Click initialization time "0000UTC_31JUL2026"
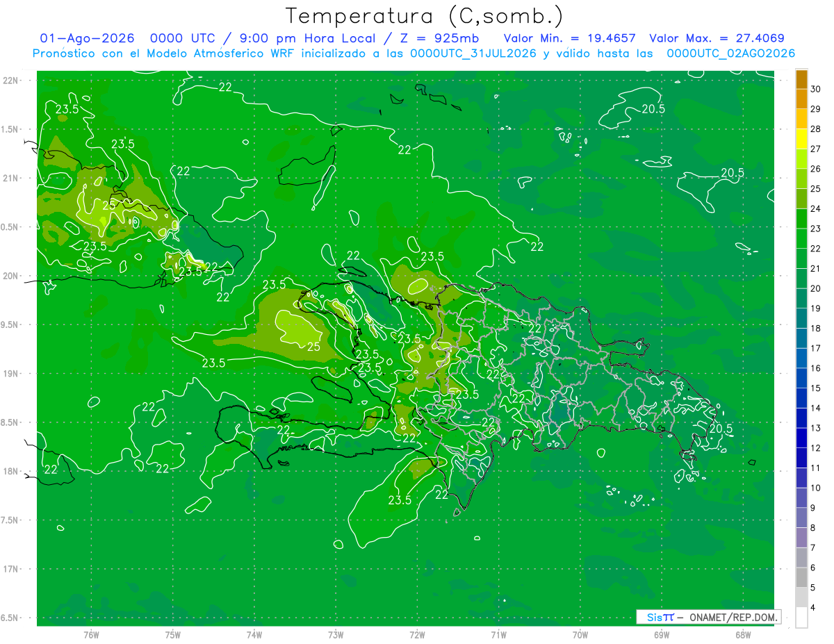Screen dimensions: 834x644 click(x=473, y=53)
